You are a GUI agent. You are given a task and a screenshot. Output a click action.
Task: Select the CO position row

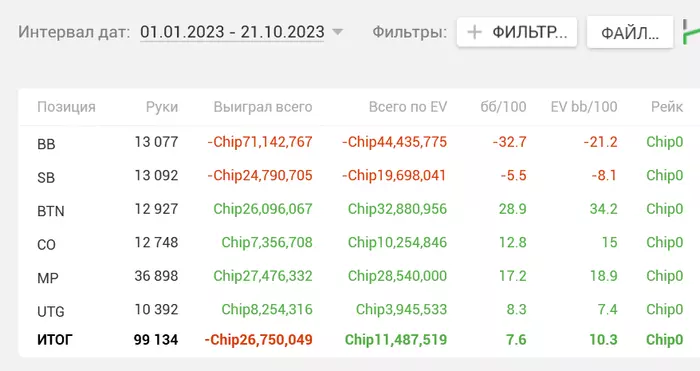coord(359,243)
